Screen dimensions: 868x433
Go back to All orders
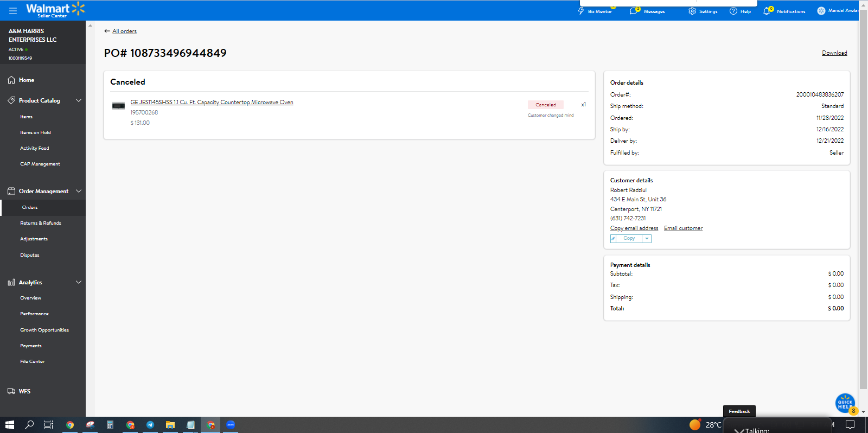click(x=124, y=31)
